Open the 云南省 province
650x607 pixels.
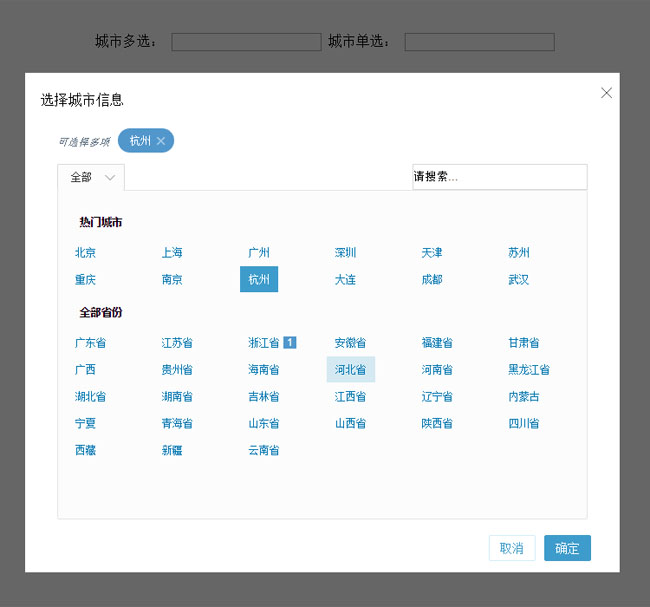point(264,451)
